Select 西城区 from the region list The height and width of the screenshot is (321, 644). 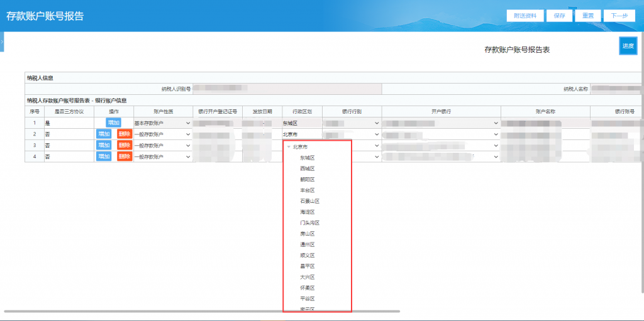(x=307, y=169)
